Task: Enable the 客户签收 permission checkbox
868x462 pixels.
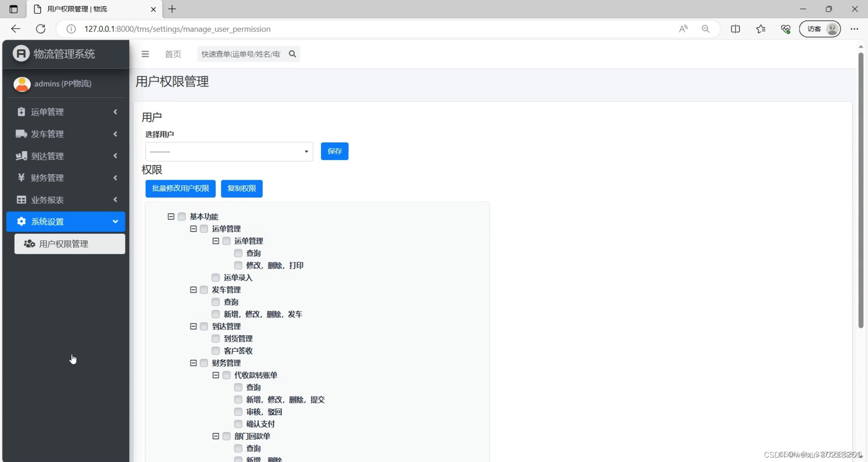Action: [216, 351]
